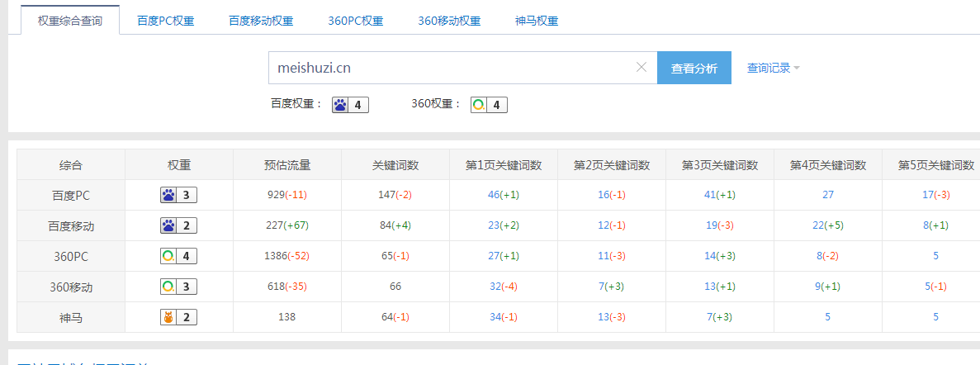This screenshot has width=980, height=365.
Task: Open the 神马权重 tab
Action: pyautogui.click(x=536, y=21)
